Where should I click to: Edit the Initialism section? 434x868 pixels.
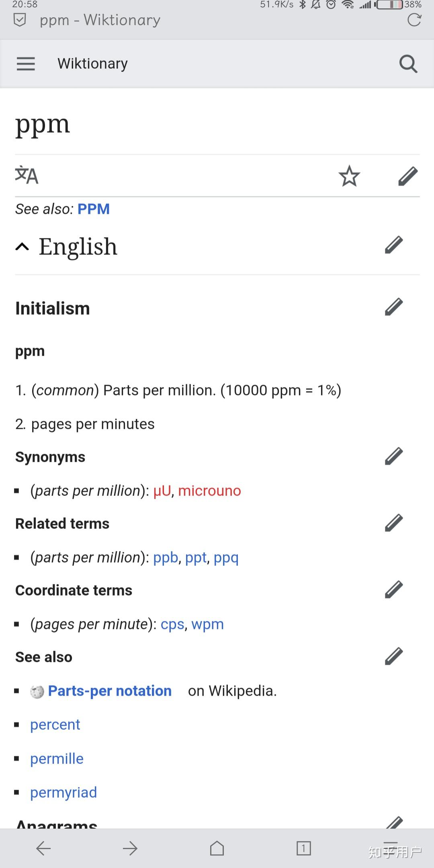(393, 307)
